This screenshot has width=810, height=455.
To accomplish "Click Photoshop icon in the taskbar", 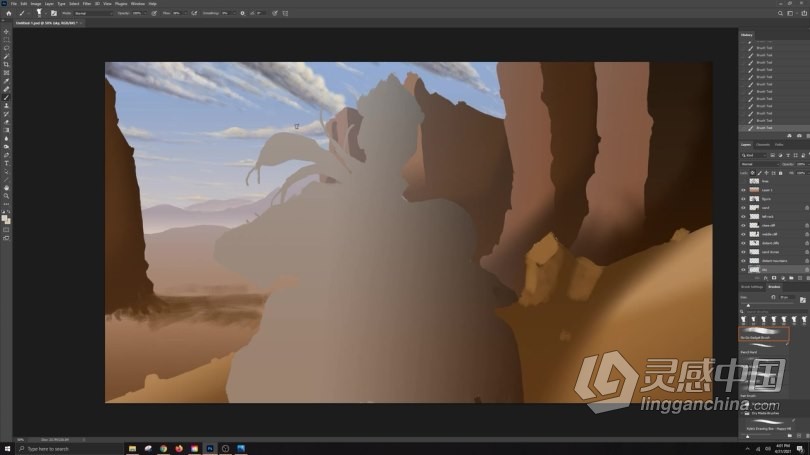I will (x=210, y=449).
